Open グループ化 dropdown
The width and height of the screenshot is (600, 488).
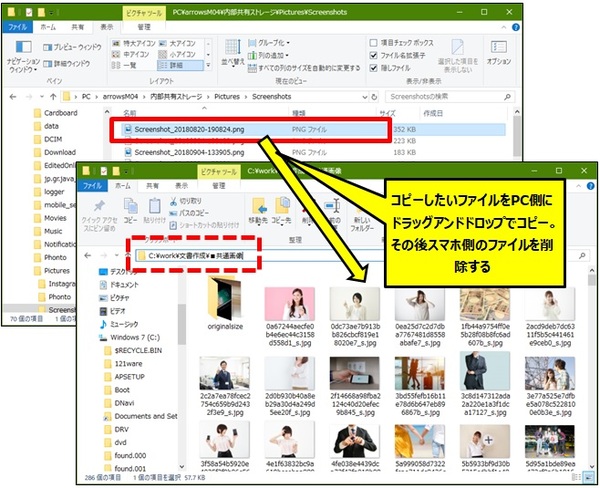pos(269,43)
